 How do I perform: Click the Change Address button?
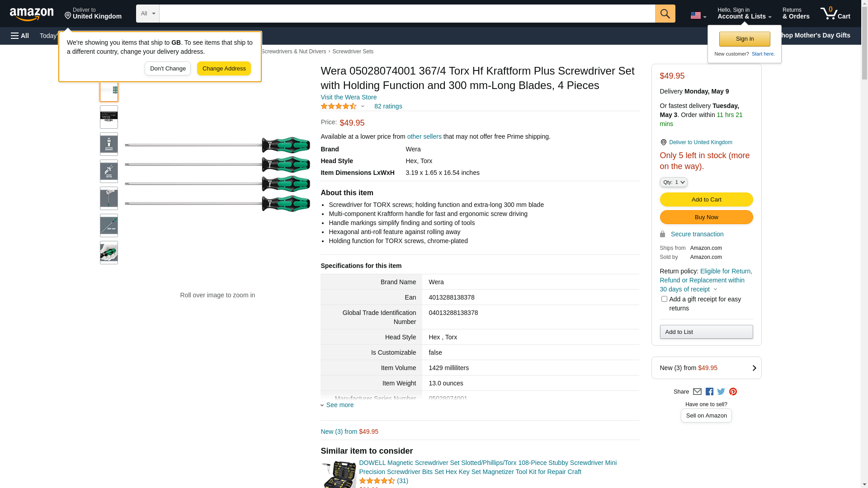pos(224,69)
